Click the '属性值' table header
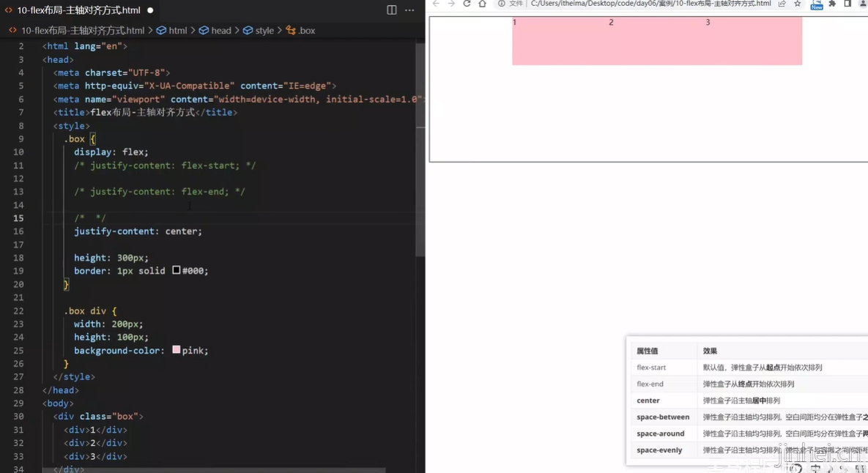The height and width of the screenshot is (473, 868). coord(647,351)
